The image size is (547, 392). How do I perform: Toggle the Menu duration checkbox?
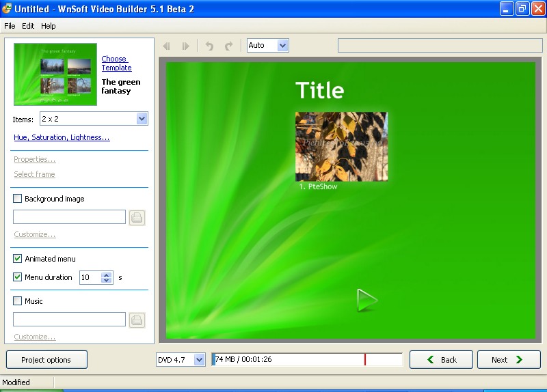[x=18, y=277]
